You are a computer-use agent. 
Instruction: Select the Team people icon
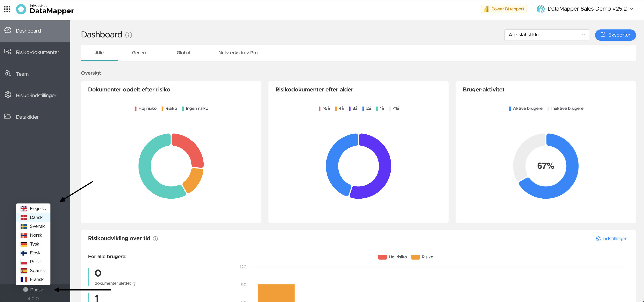(x=8, y=73)
